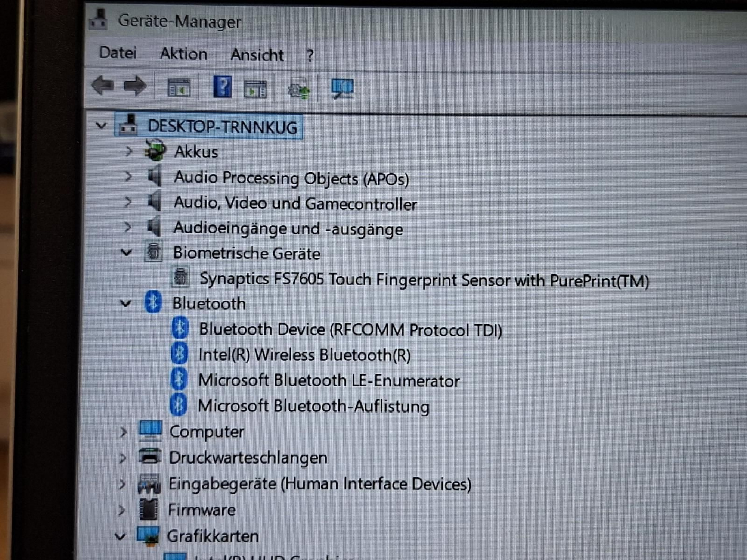747x560 pixels.
Task: Expand the Akkus category
Action: (128, 151)
